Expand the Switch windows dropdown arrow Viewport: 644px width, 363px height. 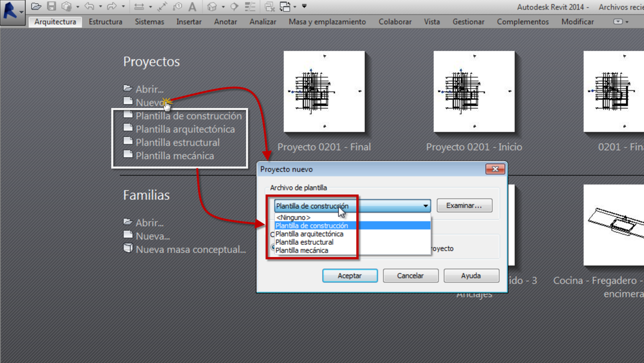[x=295, y=7]
